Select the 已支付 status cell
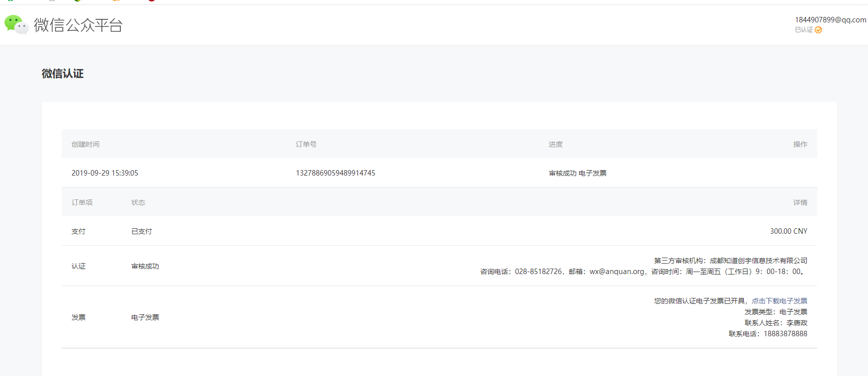The image size is (868, 376). point(142,231)
